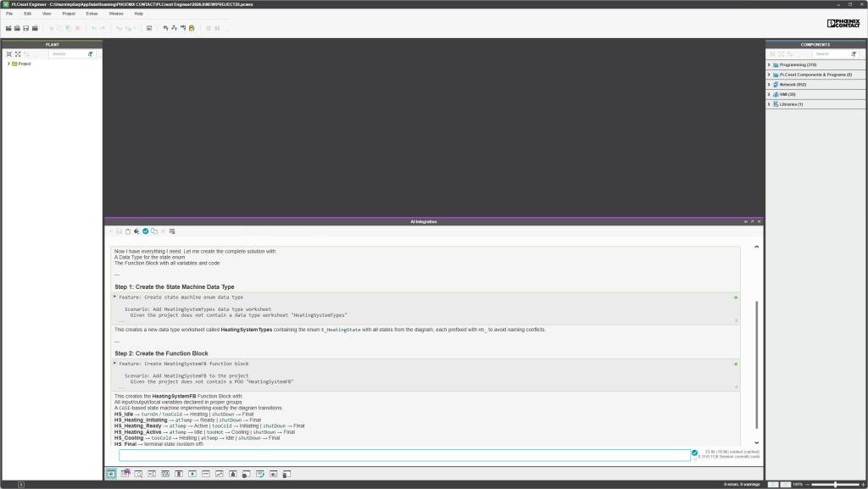Click the '0 errors, 0 warnings' status text
This screenshot has height=489, width=868.
742,485
